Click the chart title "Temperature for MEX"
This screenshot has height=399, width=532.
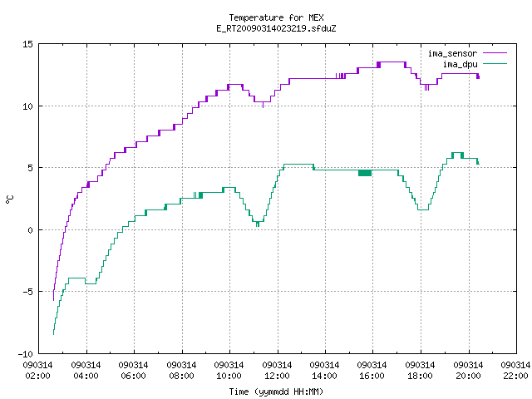point(276,17)
